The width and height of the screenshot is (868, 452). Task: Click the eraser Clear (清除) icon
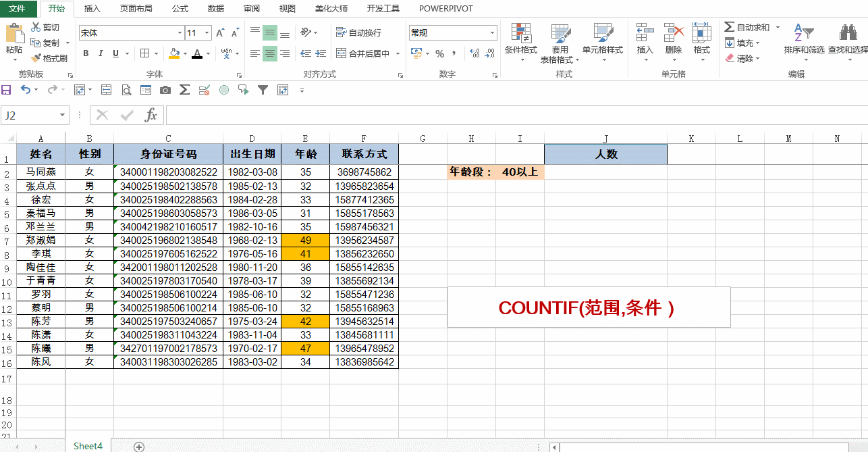(730, 59)
